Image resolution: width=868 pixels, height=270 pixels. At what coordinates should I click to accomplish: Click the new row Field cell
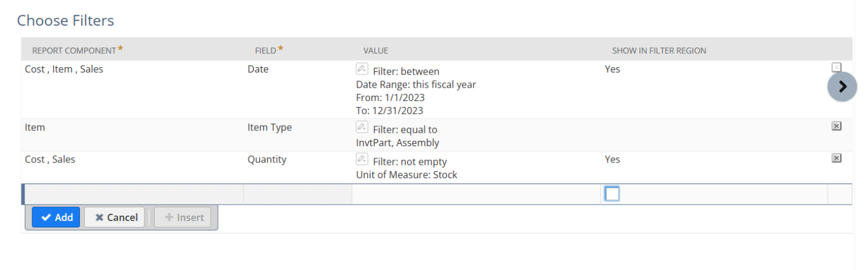pos(297,194)
